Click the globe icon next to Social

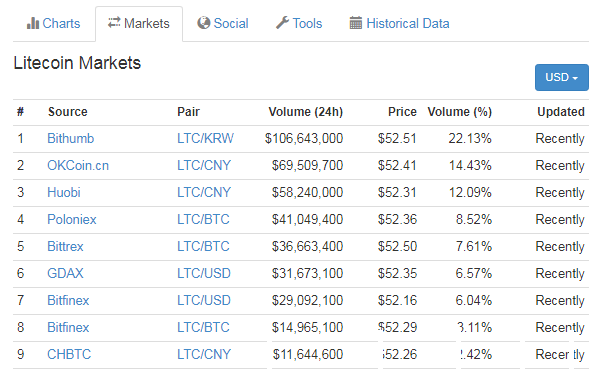[203, 23]
